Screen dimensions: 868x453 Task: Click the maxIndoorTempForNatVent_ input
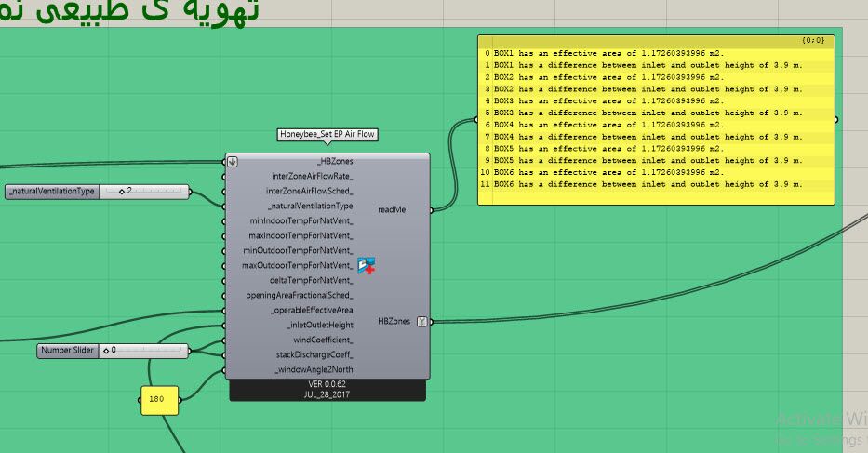click(300, 236)
